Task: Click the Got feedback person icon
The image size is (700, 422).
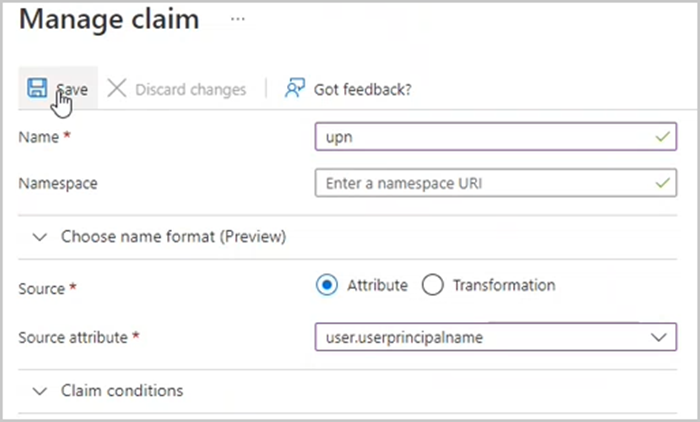Action: (x=294, y=89)
